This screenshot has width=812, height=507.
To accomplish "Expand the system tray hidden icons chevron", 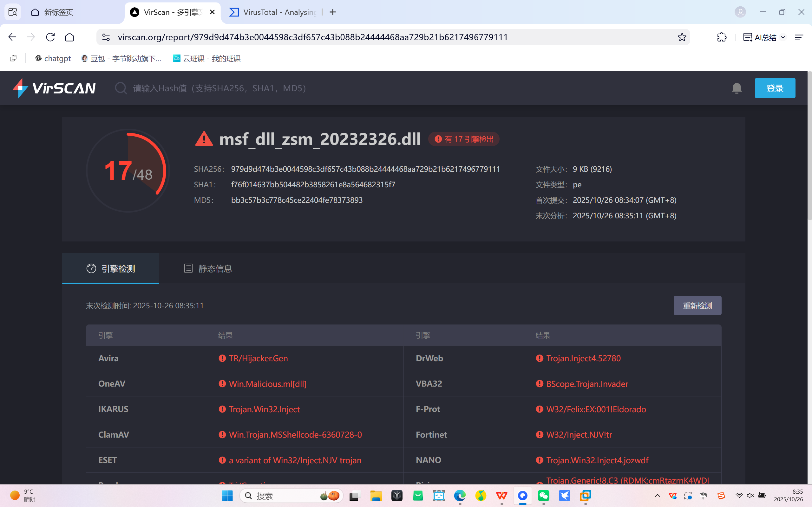I will coord(657,496).
